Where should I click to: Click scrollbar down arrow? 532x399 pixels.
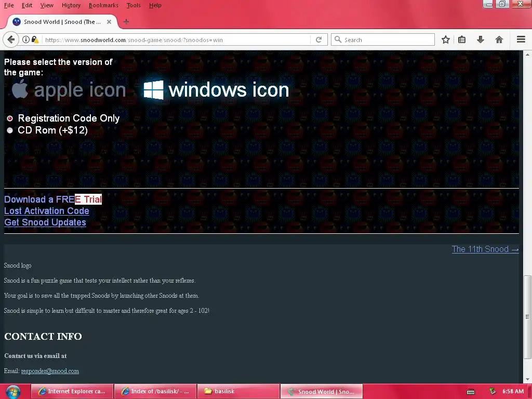(x=527, y=379)
